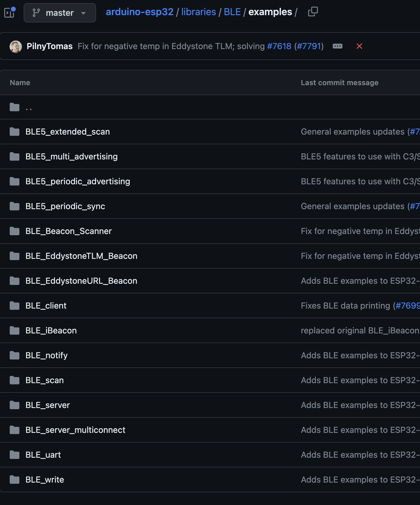The image size is (420, 505).
Task: Open BLE_client commit message 'Fixes BLE data printing'
Action: [x=345, y=306]
